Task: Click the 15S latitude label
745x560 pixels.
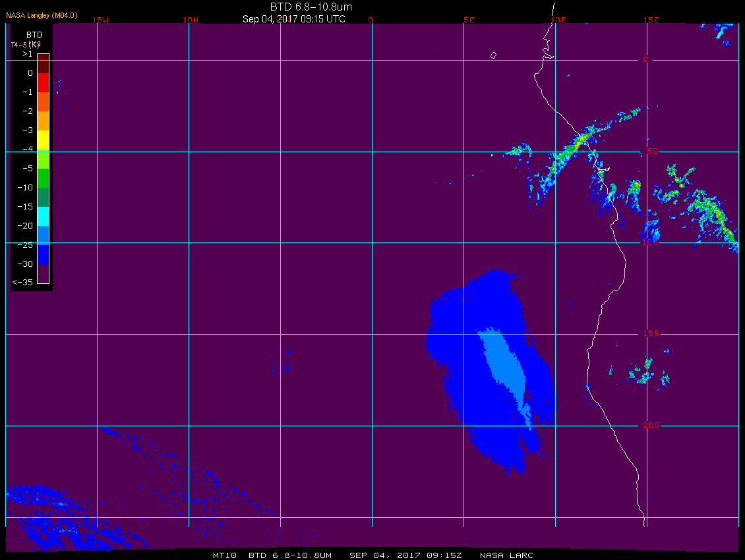Action: [651, 333]
